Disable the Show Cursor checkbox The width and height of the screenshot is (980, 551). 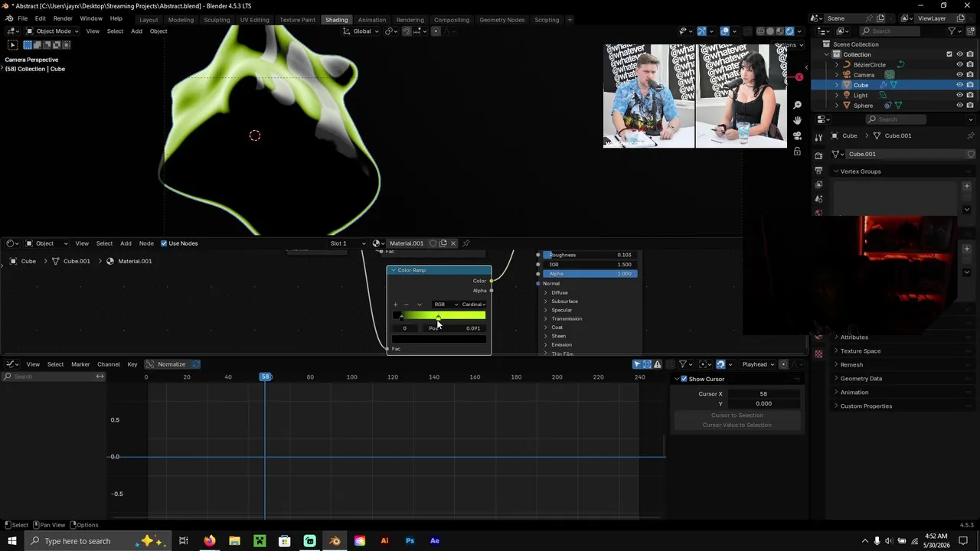pos(684,379)
